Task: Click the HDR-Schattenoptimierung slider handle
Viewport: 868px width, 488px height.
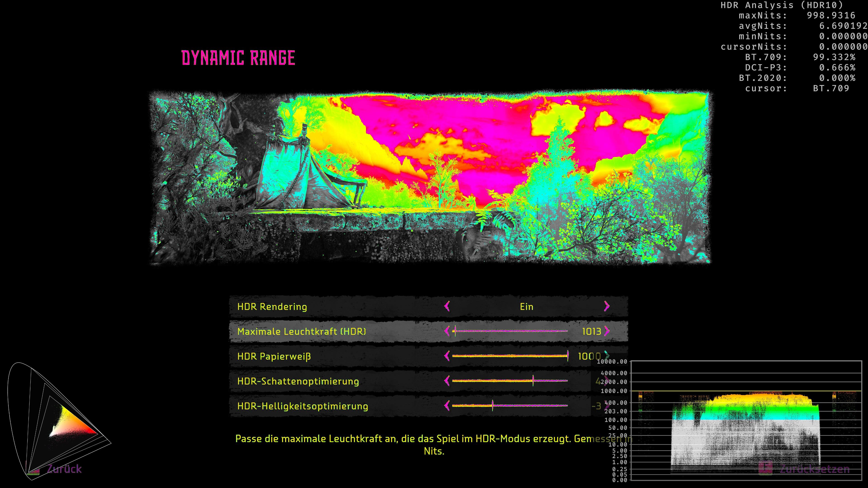Action: coord(533,381)
